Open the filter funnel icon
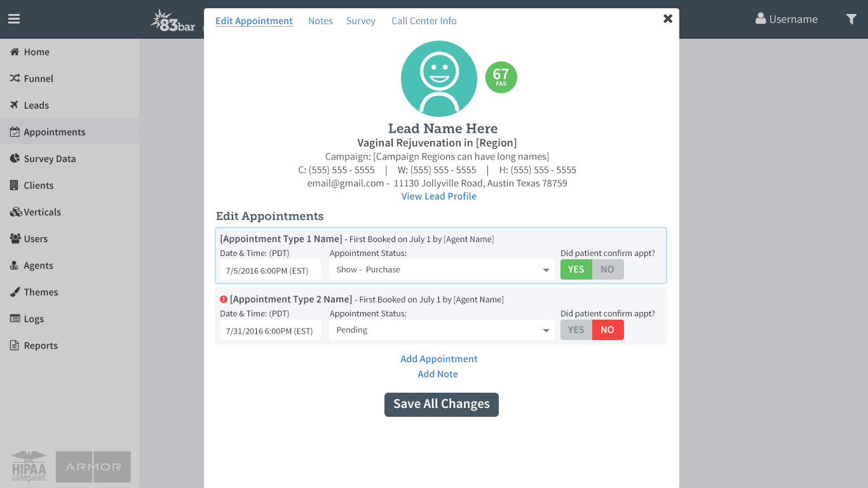Viewport: 868px width, 488px height. click(x=851, y=19)
